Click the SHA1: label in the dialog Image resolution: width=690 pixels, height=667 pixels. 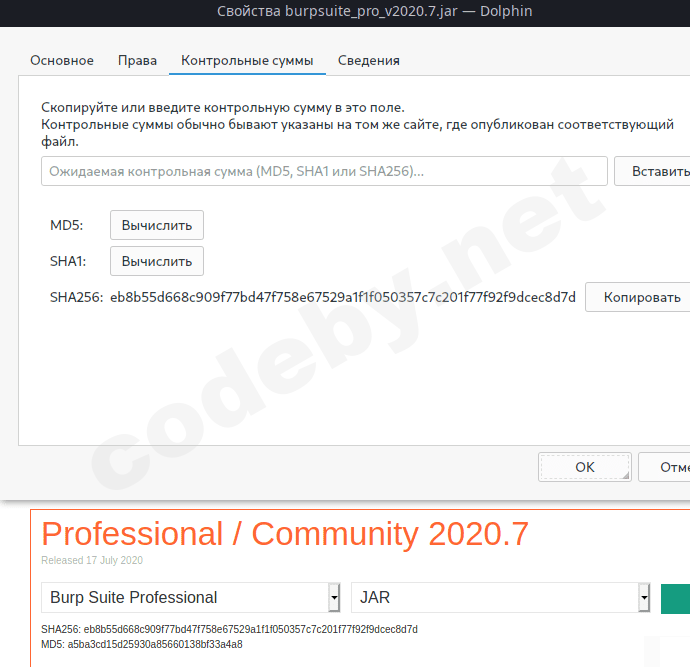tap(68, 261)
